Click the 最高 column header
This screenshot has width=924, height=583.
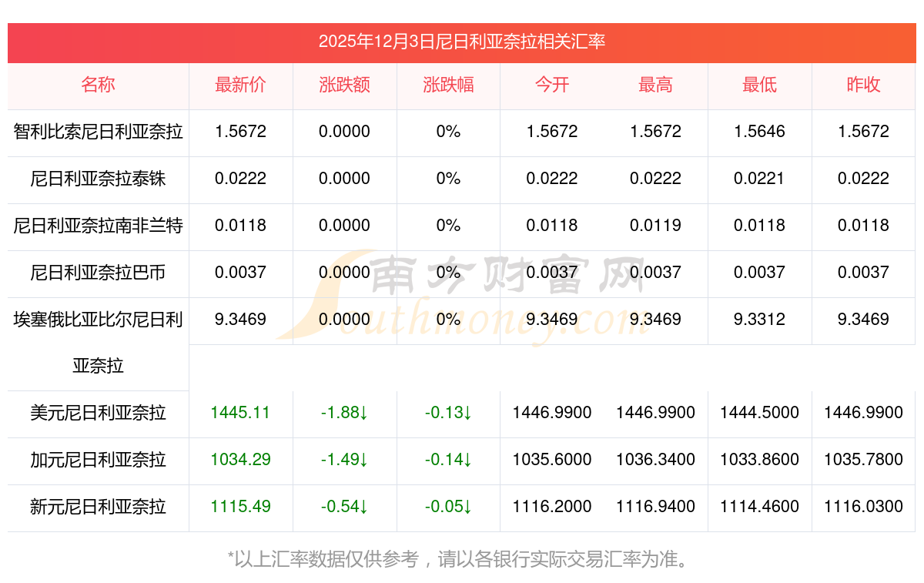pos(655,85)
